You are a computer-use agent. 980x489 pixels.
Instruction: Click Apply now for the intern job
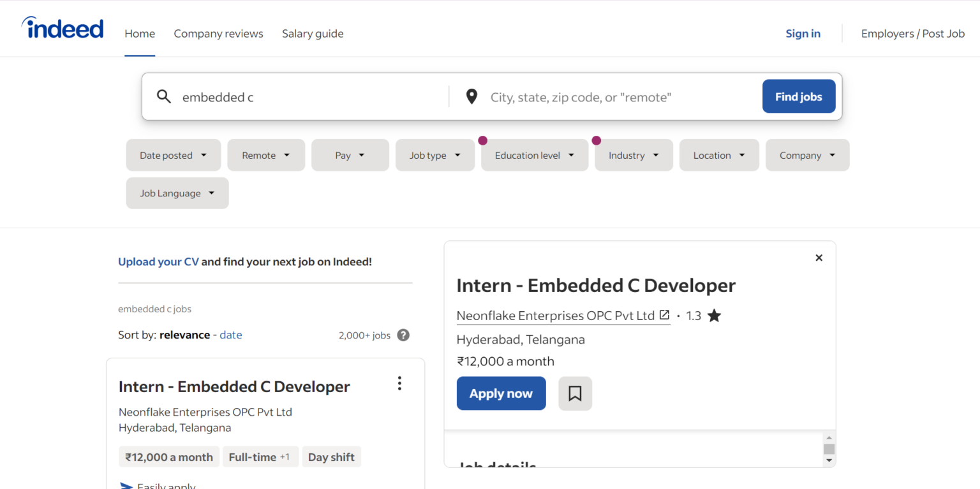pos(501,393)
